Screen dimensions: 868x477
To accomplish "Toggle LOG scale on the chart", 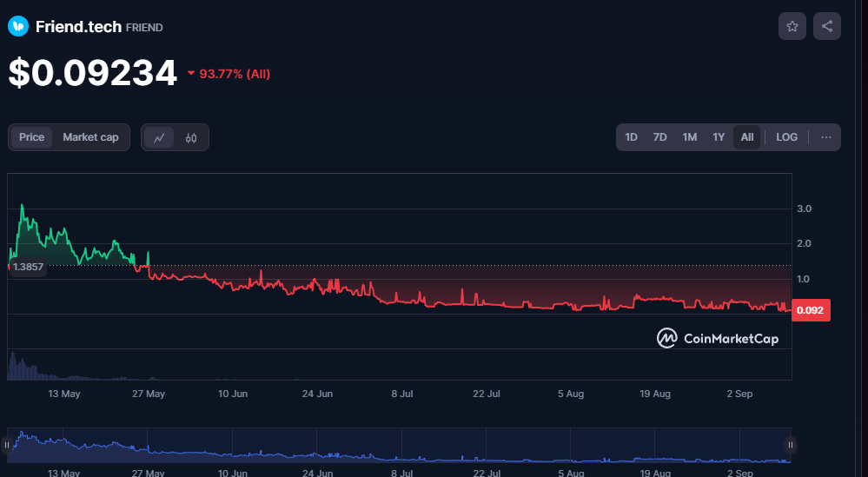I will [x=786, y=137].
